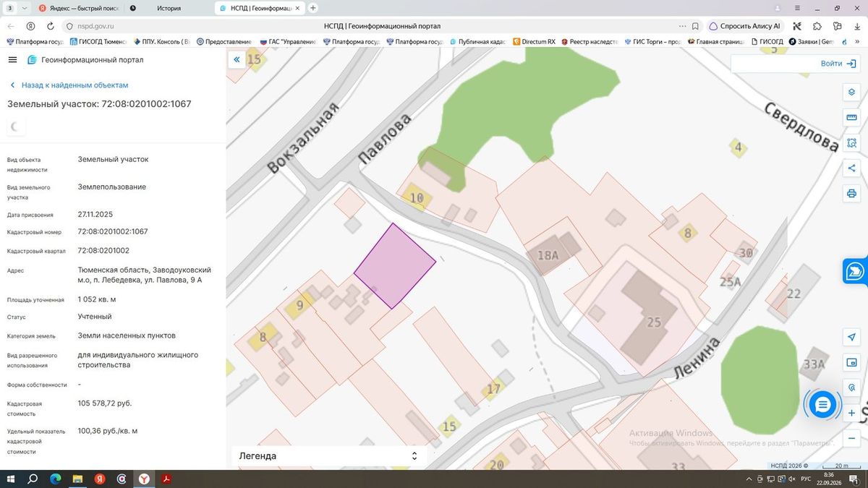Click the highlighted purple land parcel

tap(394, 266)
